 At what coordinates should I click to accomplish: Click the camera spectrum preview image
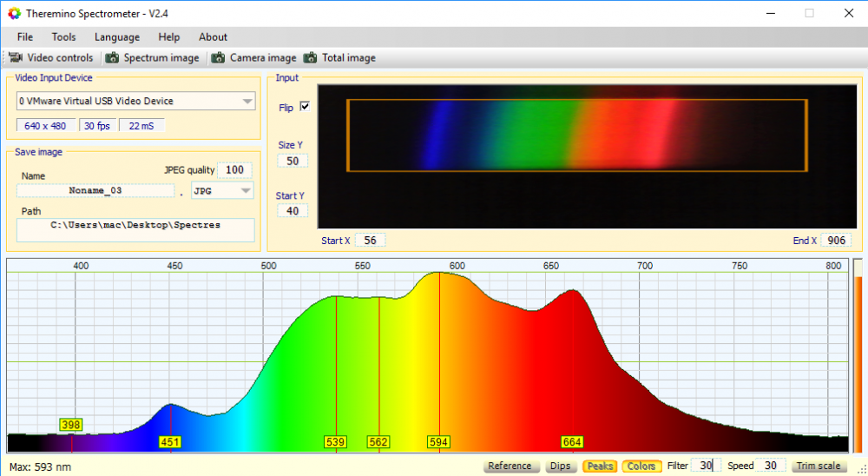click(x=587, y=156)
